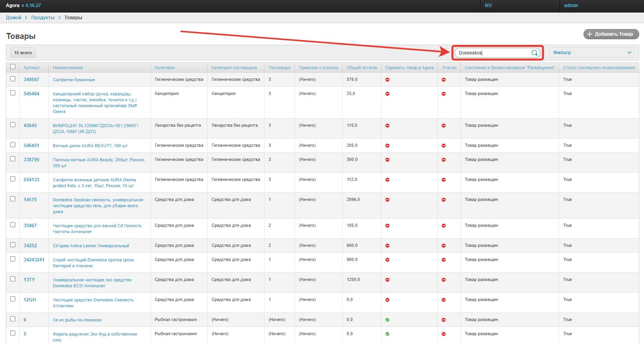Go to Домой breadcrumb link
This screenshot has height=343, width=644.
pos(14,18)
